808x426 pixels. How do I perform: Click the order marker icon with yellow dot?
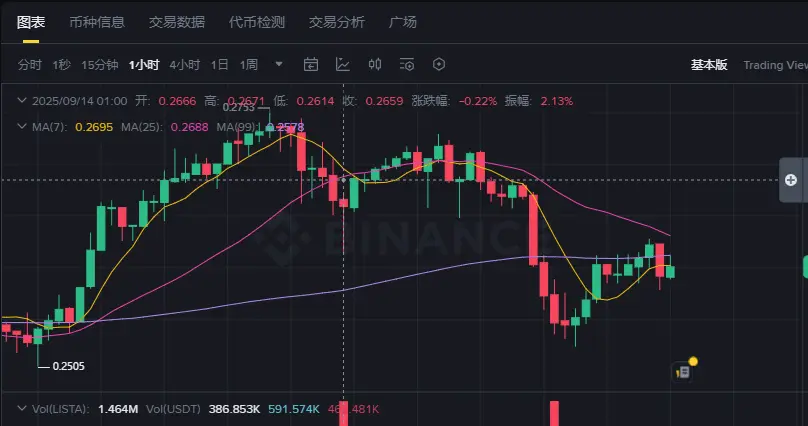click(685, 369)
